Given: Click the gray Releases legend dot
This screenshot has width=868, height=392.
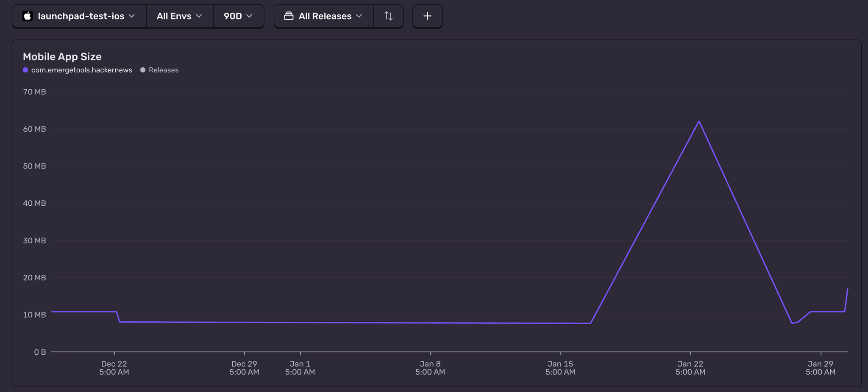Looking at the screenshot, I should [x=143, y=70].
